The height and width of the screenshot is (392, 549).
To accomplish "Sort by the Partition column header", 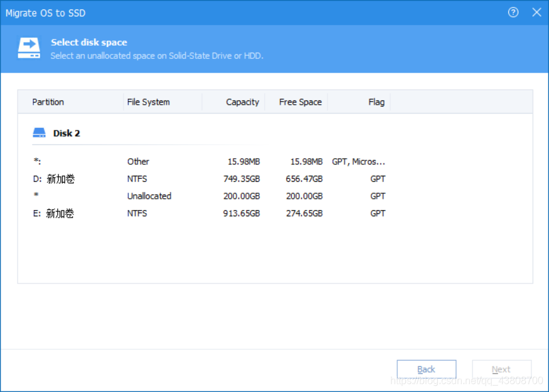I will point(48,102).
